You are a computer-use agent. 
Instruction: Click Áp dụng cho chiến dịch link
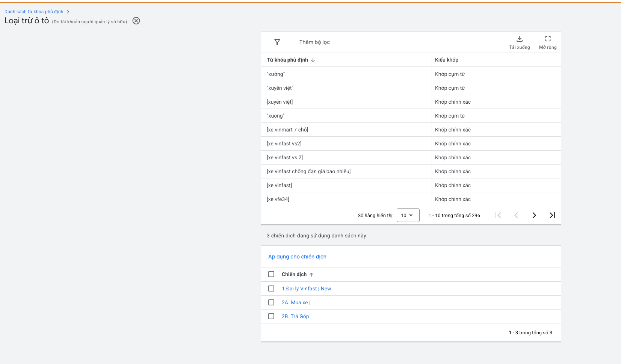297,257
